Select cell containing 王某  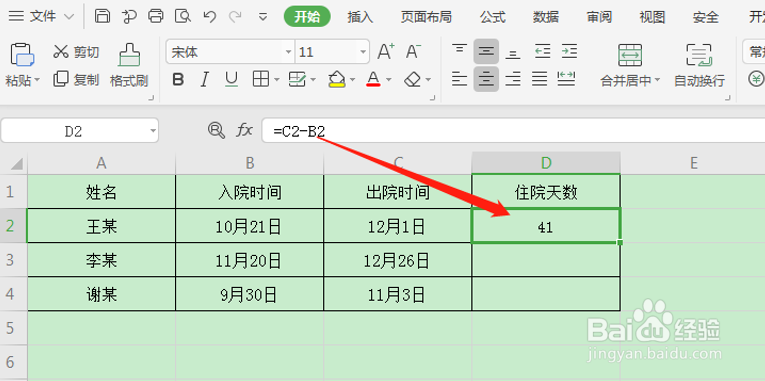tap(101, 226)
